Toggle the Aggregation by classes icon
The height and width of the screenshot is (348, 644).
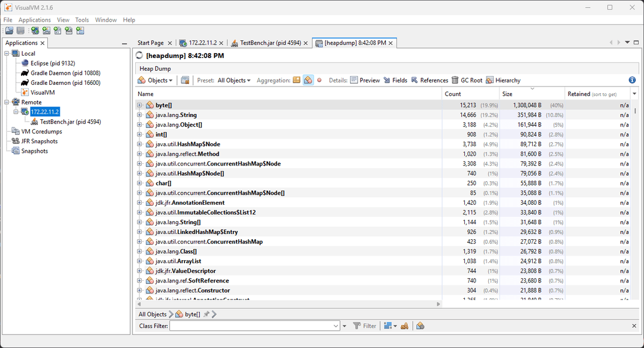[x=309, y=80]
